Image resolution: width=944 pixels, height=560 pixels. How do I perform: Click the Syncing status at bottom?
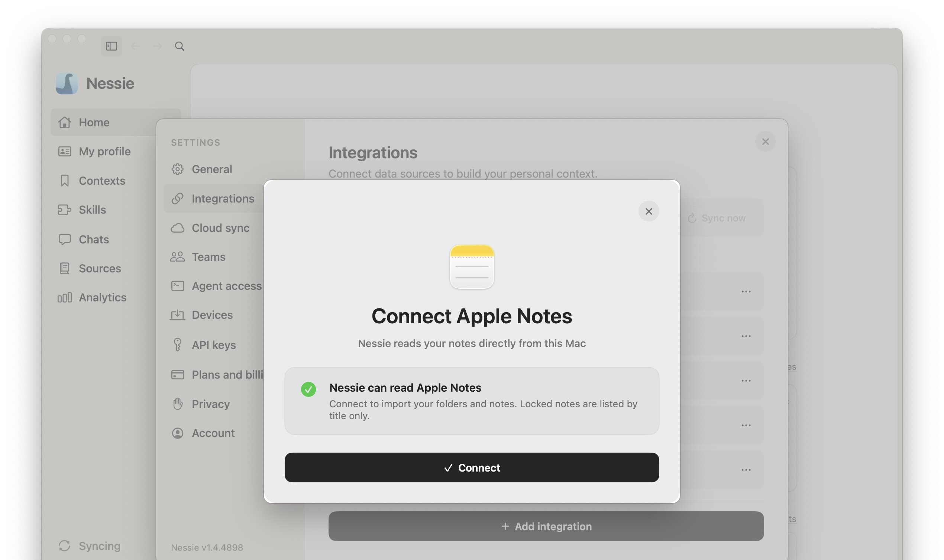pos(90,546)
